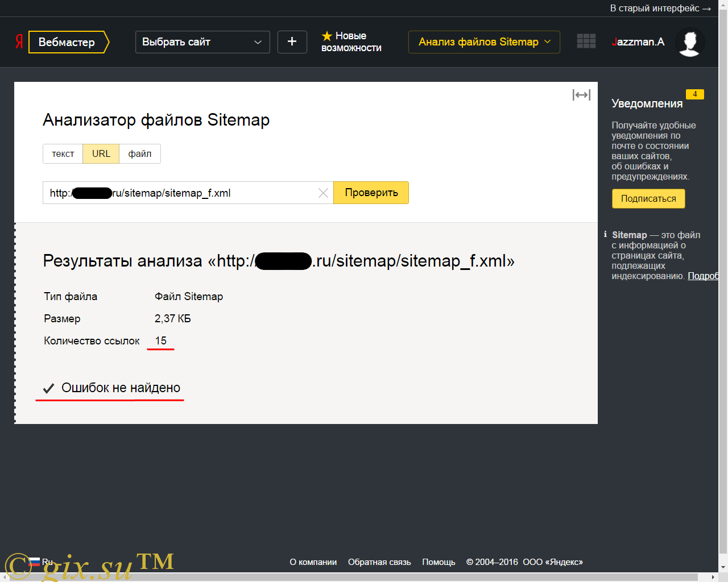Click the Анализатор файлов Sitemap heading
This screenshot has width=728, height=582.
[x=156, y=120]
